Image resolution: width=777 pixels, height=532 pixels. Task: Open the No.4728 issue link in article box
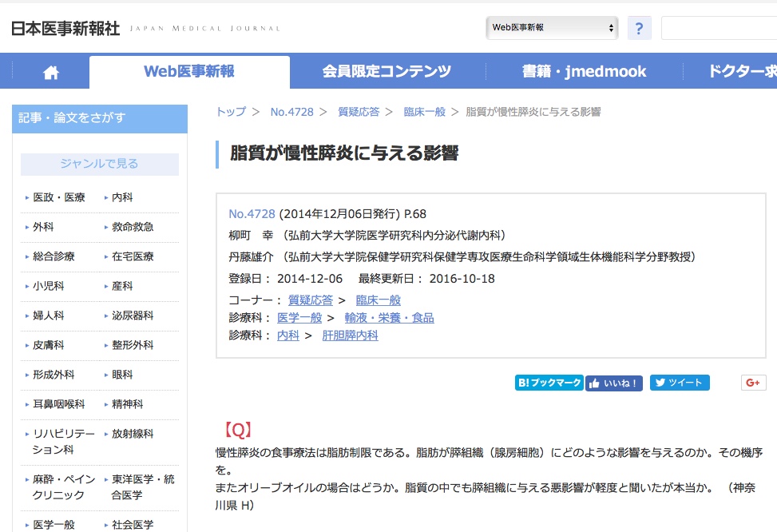click(x=252, y=213)
